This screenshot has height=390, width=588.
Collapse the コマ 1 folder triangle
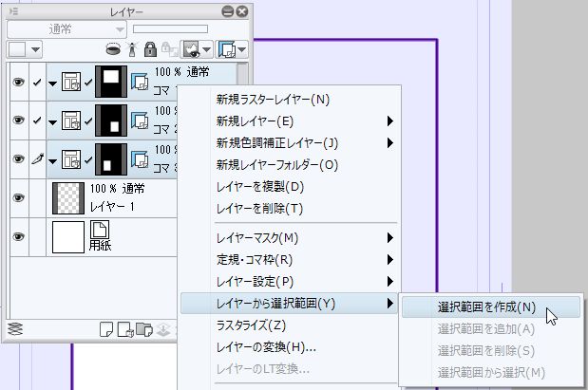(53, 84)
